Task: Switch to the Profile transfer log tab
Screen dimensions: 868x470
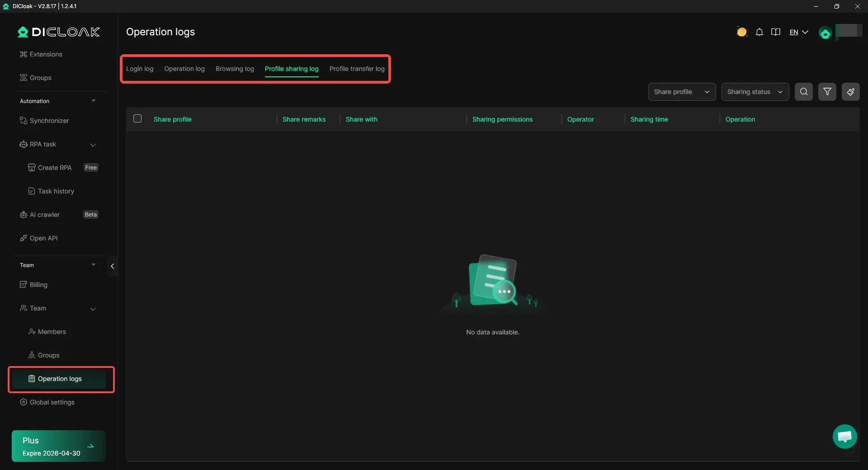Action: pyautogui.click(x=357, y=69)
